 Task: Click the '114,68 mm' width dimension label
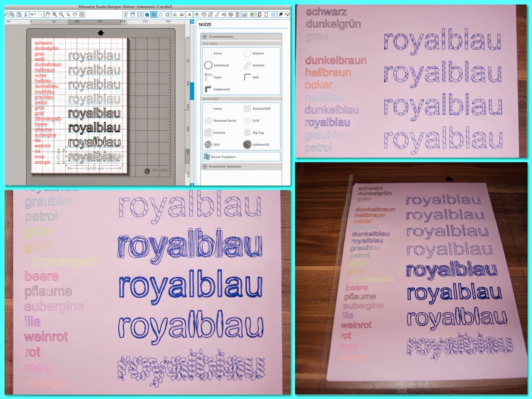tap(94, 168)
